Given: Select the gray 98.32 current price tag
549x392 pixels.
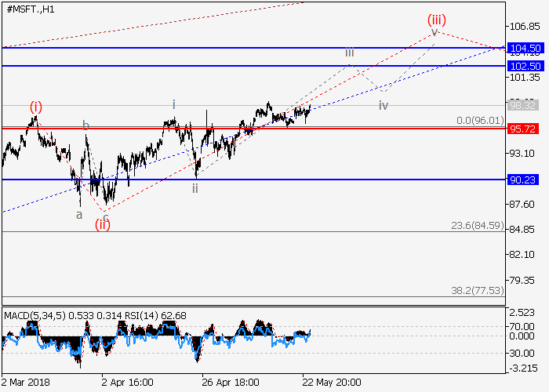Looking at the screenshot, I should pos(523,105).
